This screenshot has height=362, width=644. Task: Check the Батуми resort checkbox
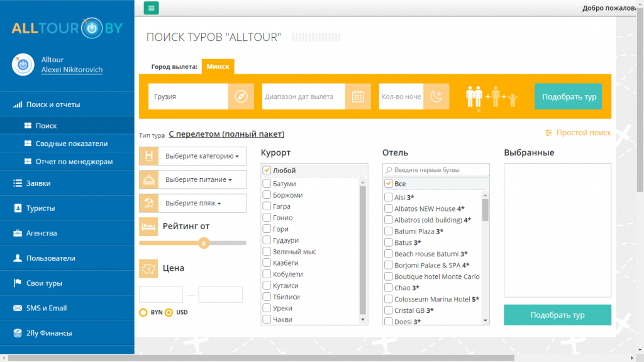pos(267,183)
